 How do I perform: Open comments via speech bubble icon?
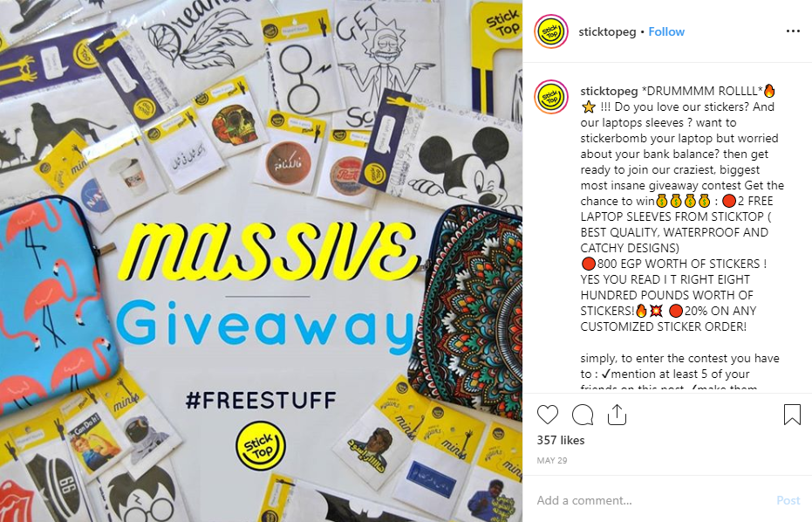point(583,415)
